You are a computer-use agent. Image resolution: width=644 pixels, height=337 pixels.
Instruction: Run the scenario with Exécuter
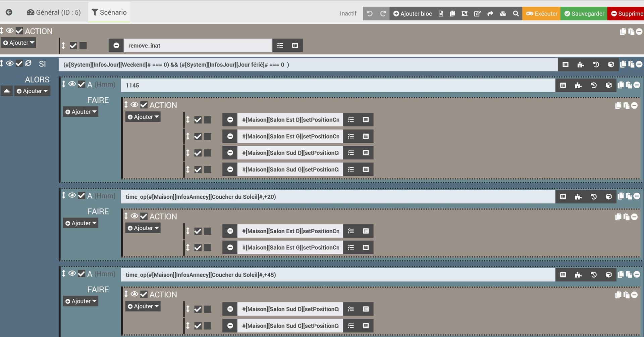coord(541,13)
